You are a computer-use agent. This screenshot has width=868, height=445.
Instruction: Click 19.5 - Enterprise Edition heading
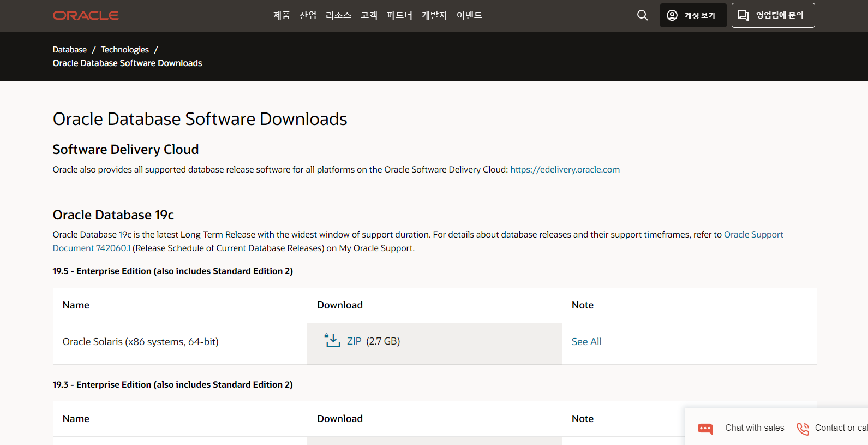tap(172, 271)
